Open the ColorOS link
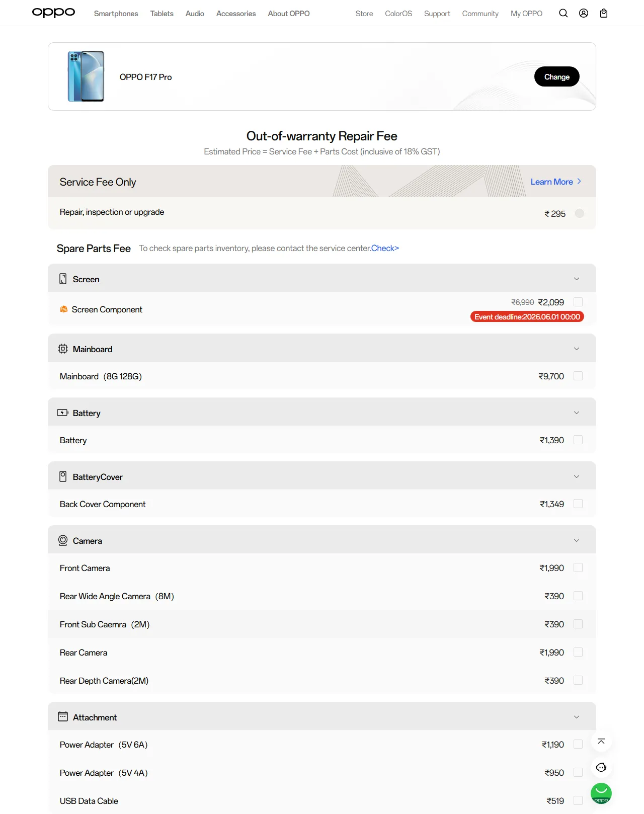 pos(398,14)
